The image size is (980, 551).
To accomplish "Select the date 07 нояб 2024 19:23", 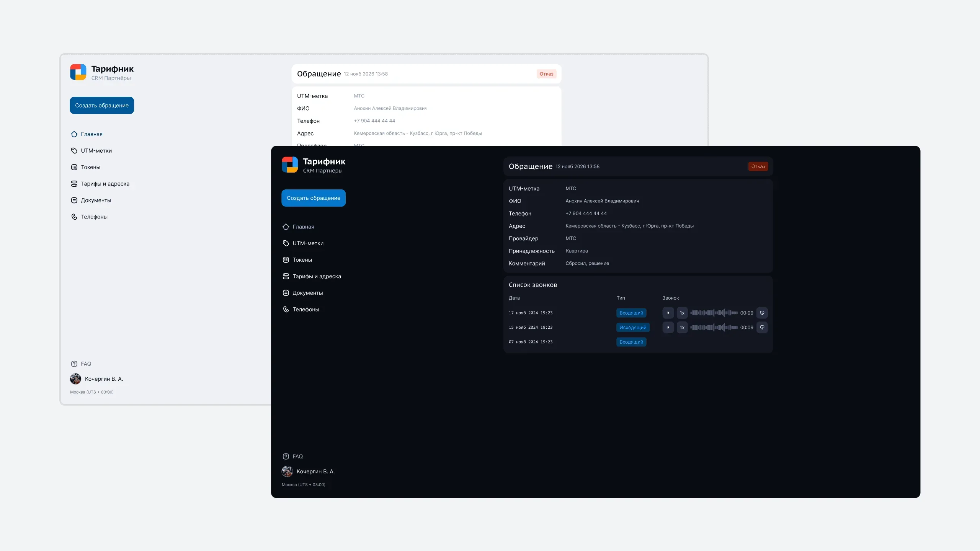I will 531,342.
